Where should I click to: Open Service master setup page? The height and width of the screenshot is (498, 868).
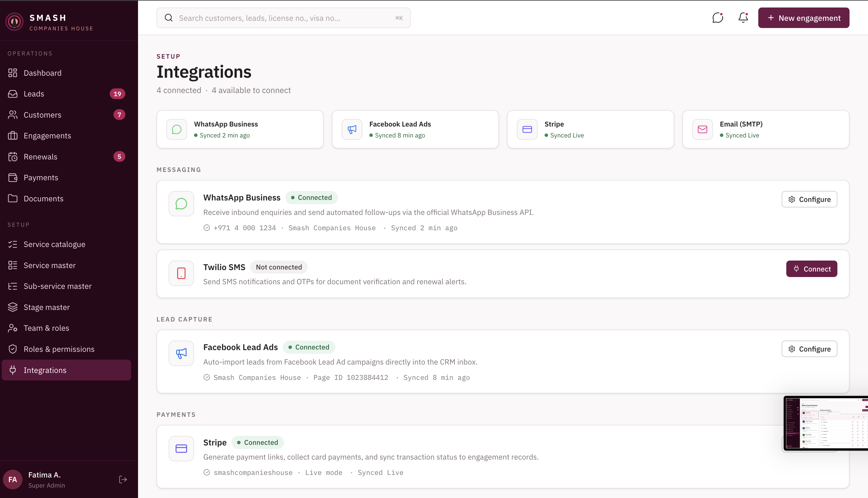click(x=66, y=265)
